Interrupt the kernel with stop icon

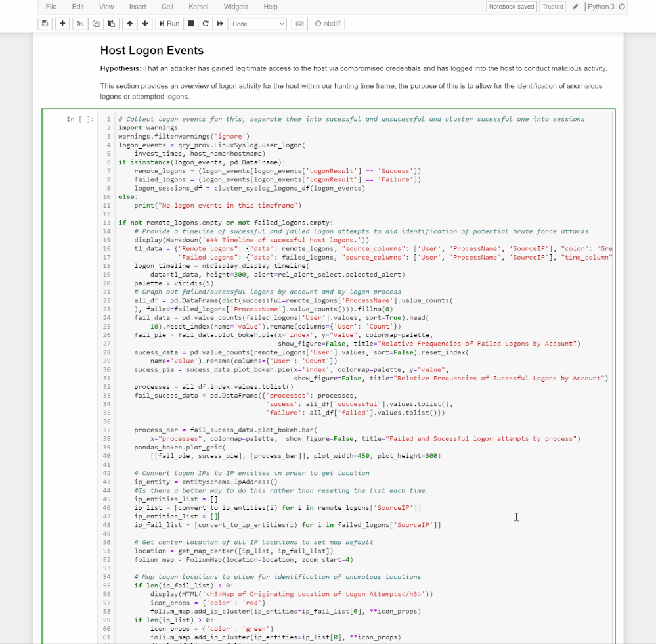pyautogui.click(x=191, y=24)
